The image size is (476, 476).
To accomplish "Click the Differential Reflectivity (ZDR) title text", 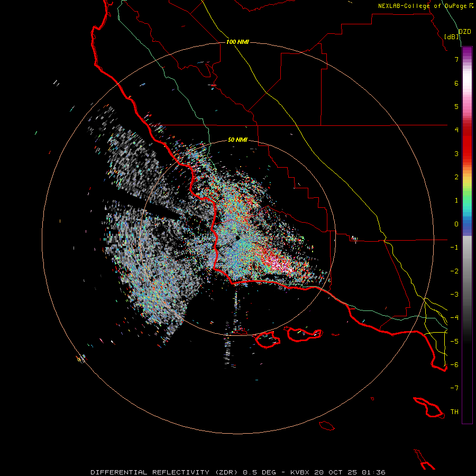I will point(164,472).
